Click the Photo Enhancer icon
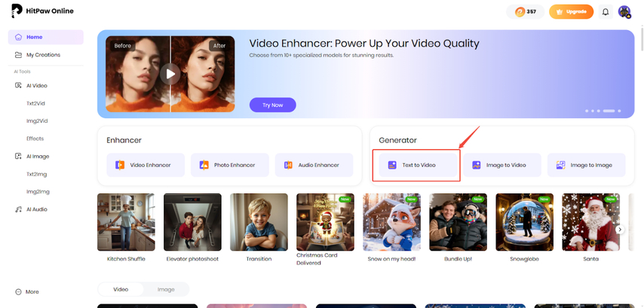The height and width of the screenshot is (308, 644). point(204,165)
